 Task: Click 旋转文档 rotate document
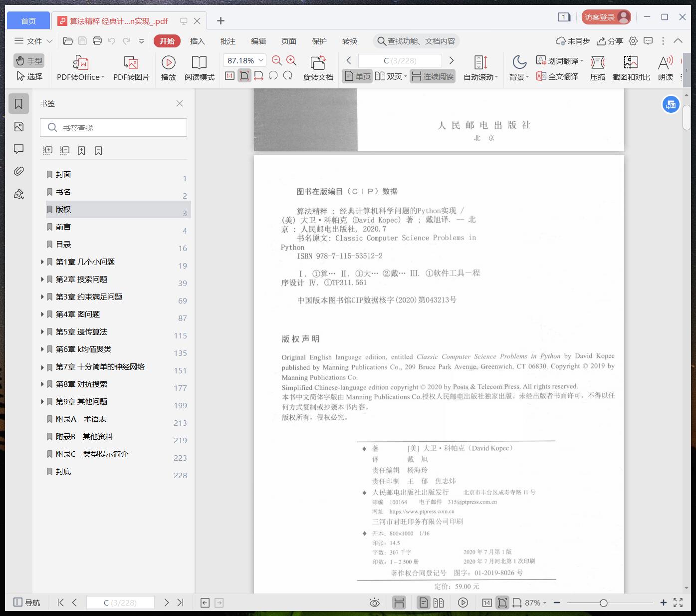pos(318,68)
